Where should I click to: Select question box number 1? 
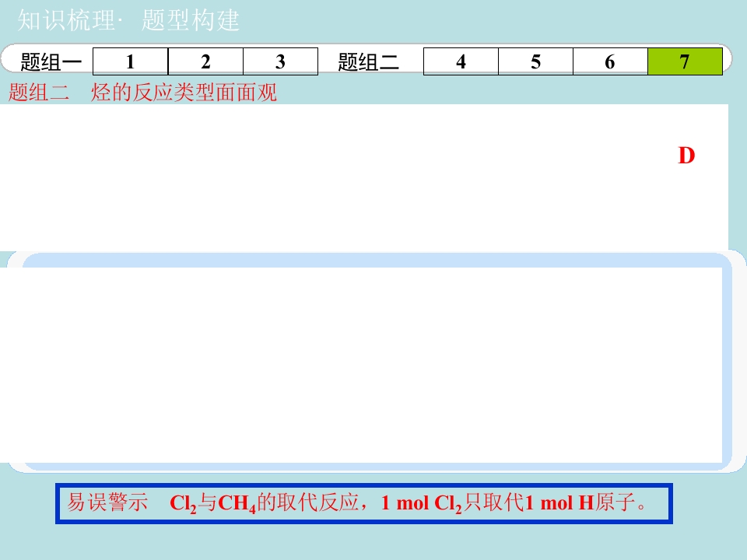[x=130, y=61]
